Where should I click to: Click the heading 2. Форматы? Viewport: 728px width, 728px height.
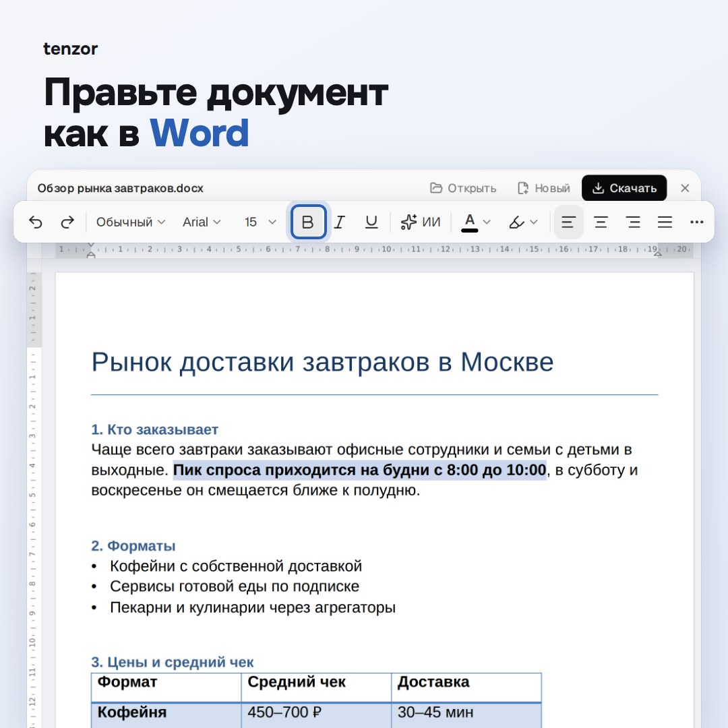133,546
